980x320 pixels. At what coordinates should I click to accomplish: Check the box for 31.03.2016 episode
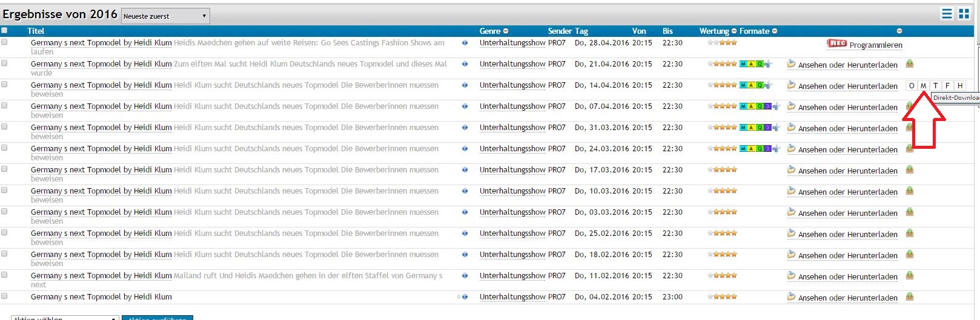(x=4, y=126)
